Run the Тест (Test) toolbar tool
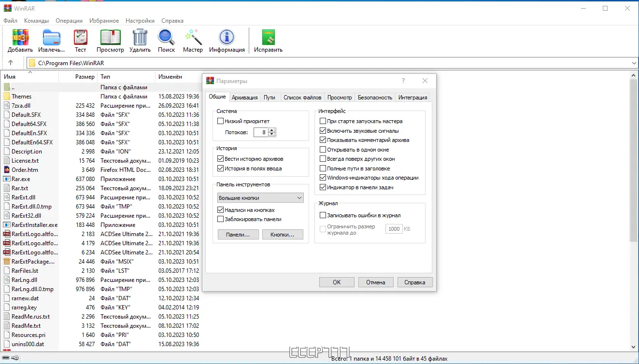This screenshot has height=364, width=639. tap(81, 37)
